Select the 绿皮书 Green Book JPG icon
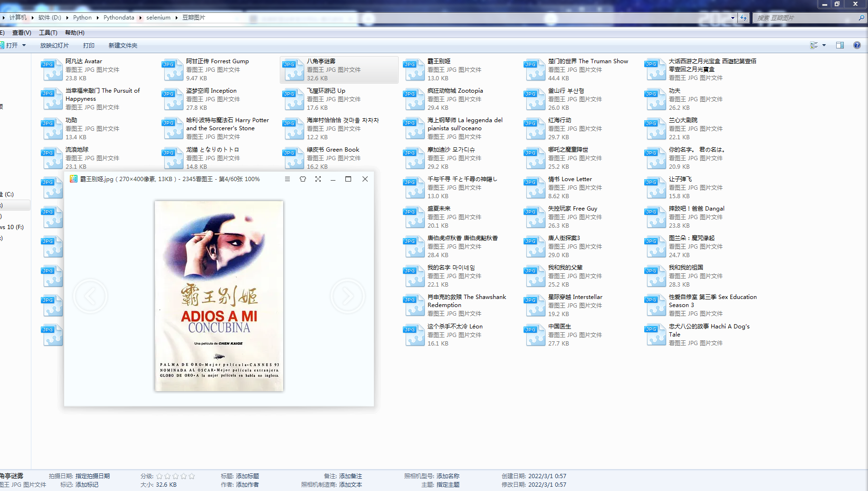The image size is (868, 491). (x=293, y=158)
